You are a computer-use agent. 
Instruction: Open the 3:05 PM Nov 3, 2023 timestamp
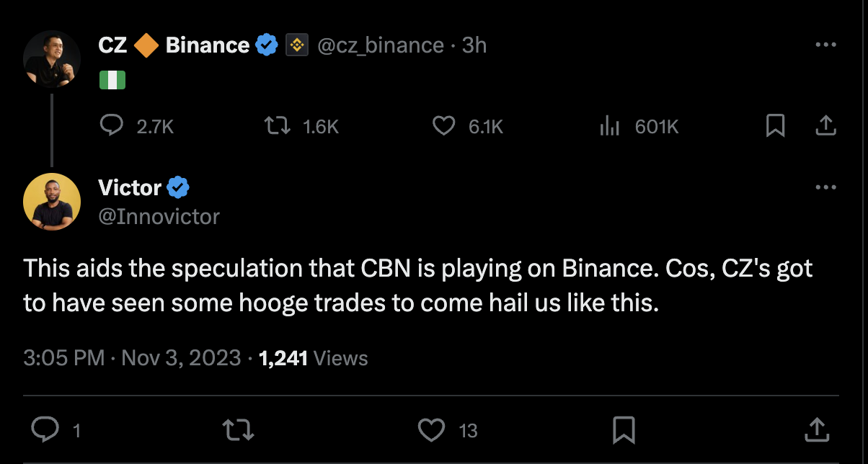pyautogui.click(x=132, y=358)
